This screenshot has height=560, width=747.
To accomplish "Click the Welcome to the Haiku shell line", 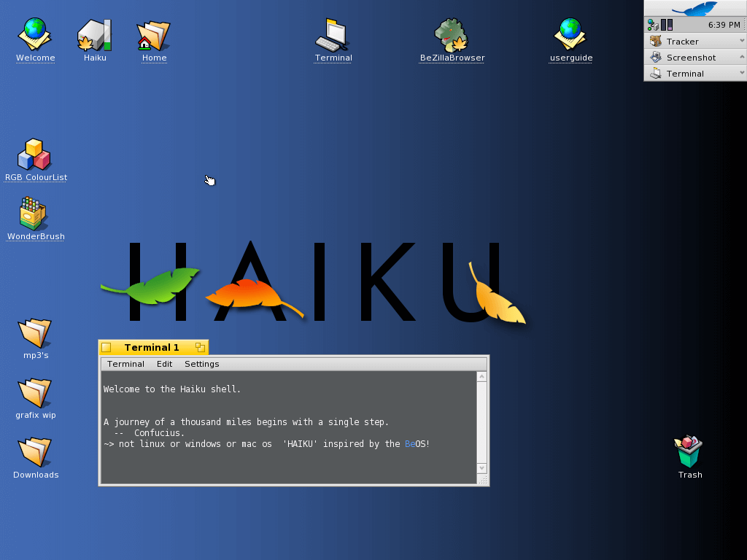I will [172, 389].
